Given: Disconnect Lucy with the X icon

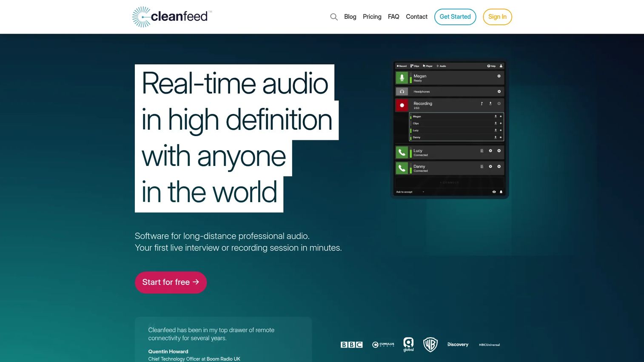Looking at the screenshot, I should pyautogui.click(x=499, y=151).
